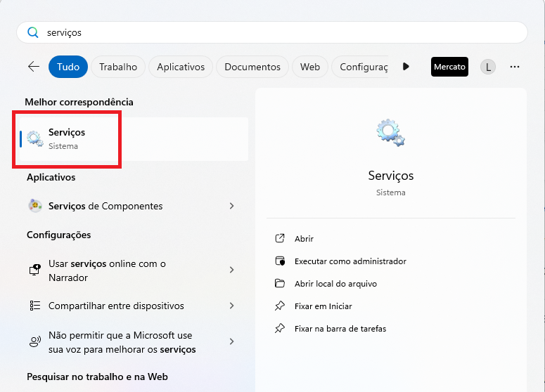Image resolution: width=545 pixels, height=392 pixels.
Task: Switch to the Web filter tab
Action: pos(310,67)
